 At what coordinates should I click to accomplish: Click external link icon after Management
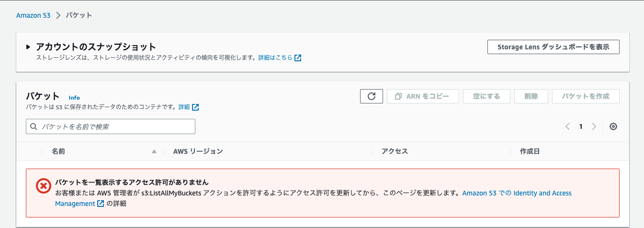pyautogui.click(x=101, y=204)
